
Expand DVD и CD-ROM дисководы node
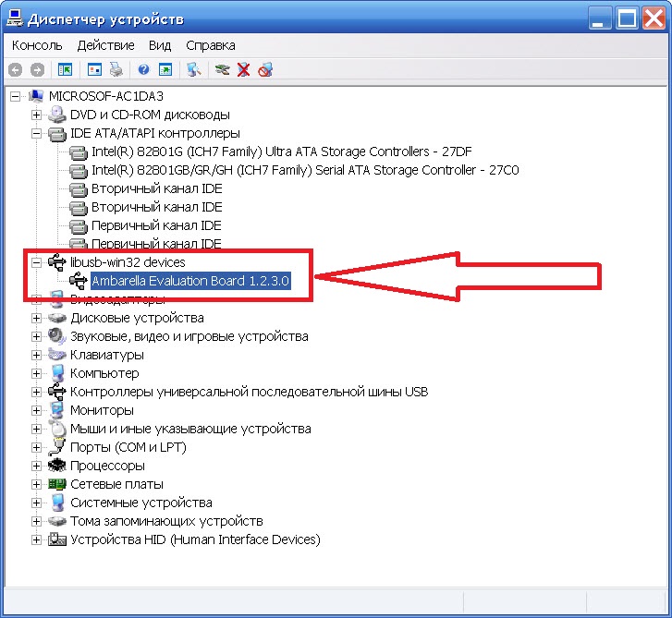click(37, 115)
